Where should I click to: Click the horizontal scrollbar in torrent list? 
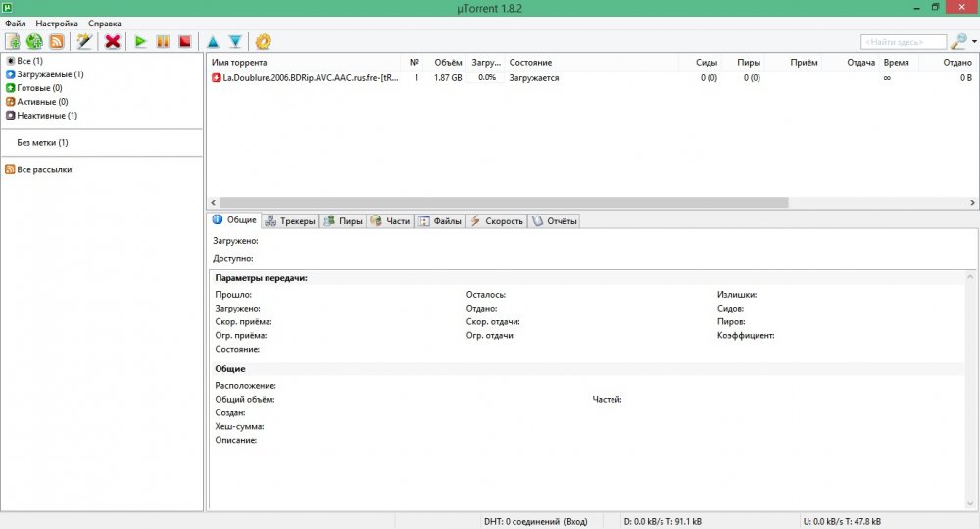pyautogui.click(x=500, y=202)
